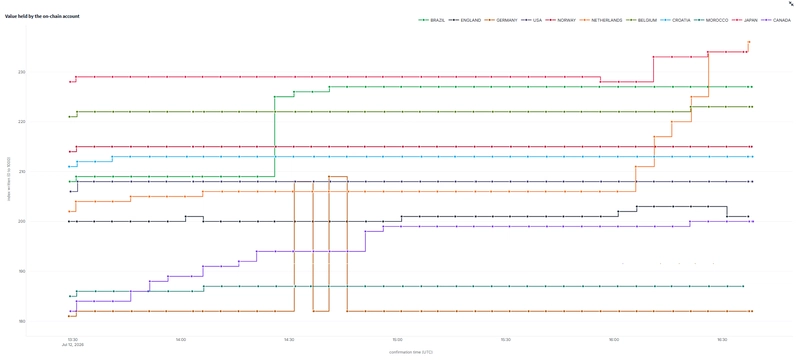This screenshot has width=800, height=361.
Task: Click the 15:30 x-axis tick label
Action: click(506, 340)
